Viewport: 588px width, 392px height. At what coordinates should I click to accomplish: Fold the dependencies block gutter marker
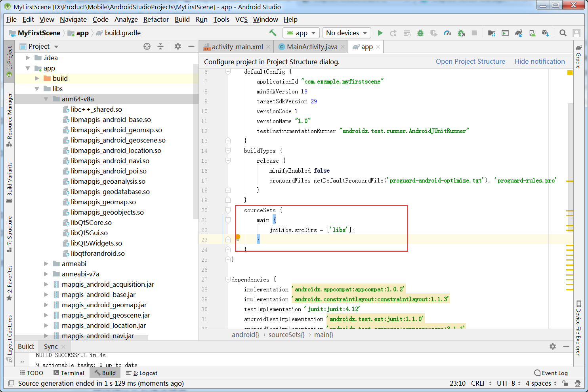(x=228, y=280)
